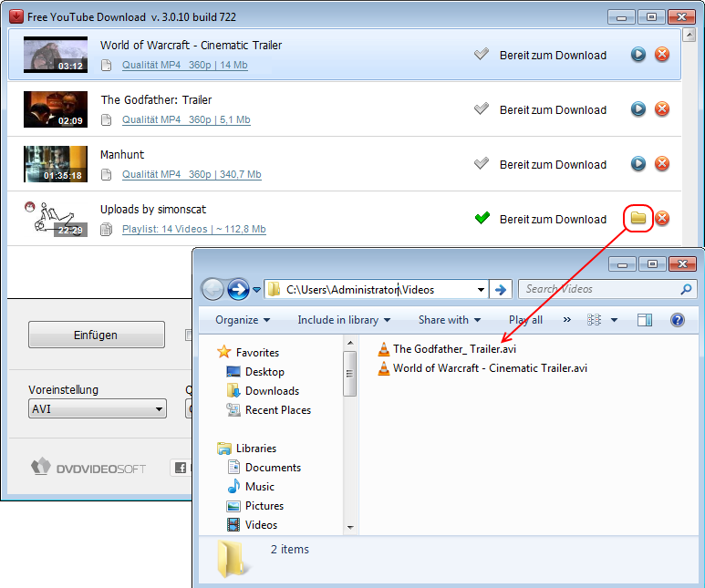Show more toolbar commands chevron
Viewport: 705px width, 588px height.
(567, 320)
